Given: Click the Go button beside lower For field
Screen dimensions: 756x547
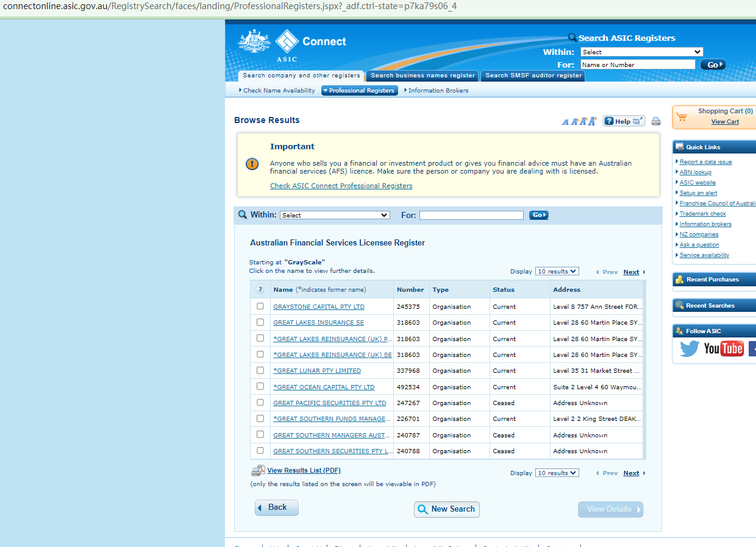Looking at the screenshot, I should (539, 215).
